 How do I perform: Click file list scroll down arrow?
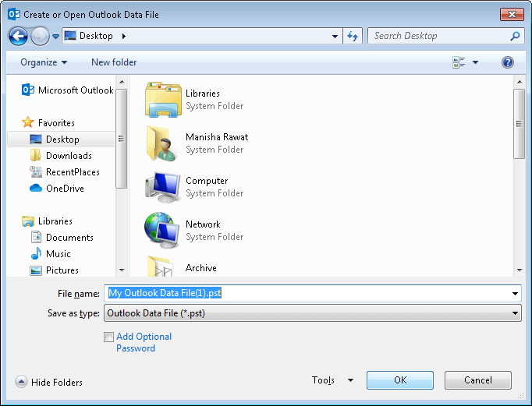(519, 270)
